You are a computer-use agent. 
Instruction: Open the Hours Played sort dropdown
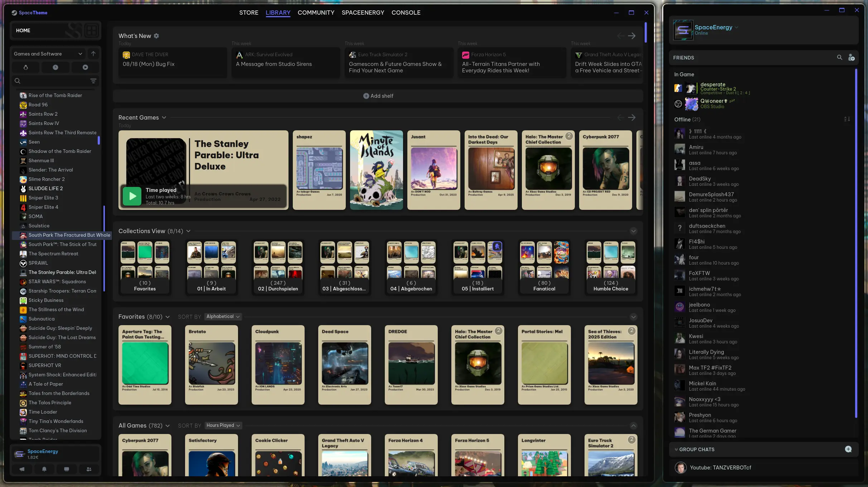tap(223, 425)
